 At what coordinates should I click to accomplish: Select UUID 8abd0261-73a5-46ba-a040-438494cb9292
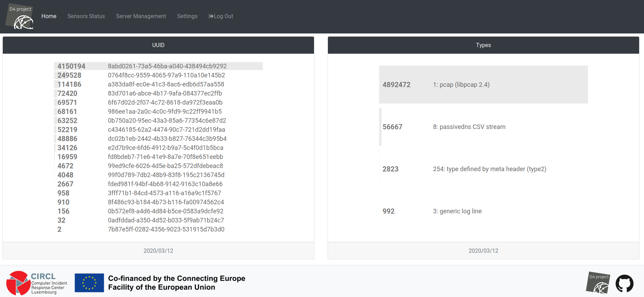[x=167, y=66]
